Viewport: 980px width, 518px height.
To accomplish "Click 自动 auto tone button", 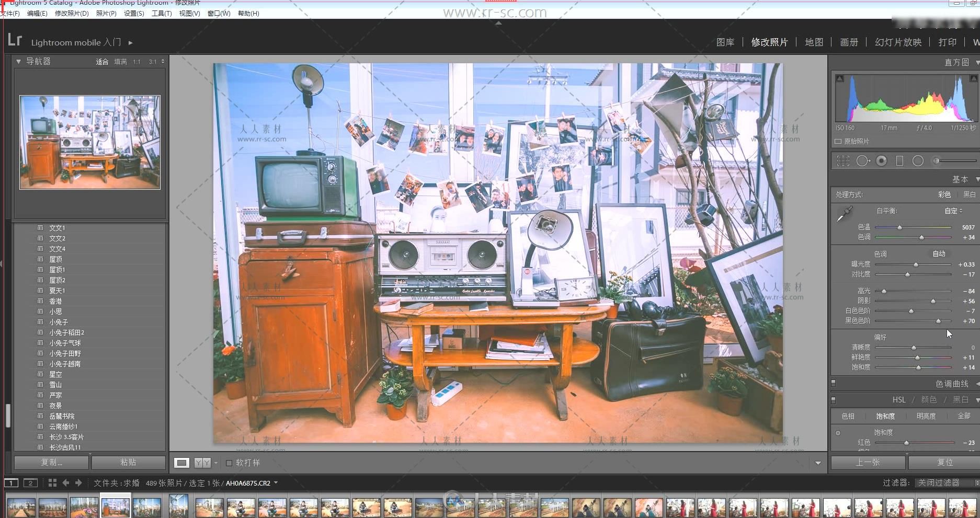I will (x=939, y=254).
